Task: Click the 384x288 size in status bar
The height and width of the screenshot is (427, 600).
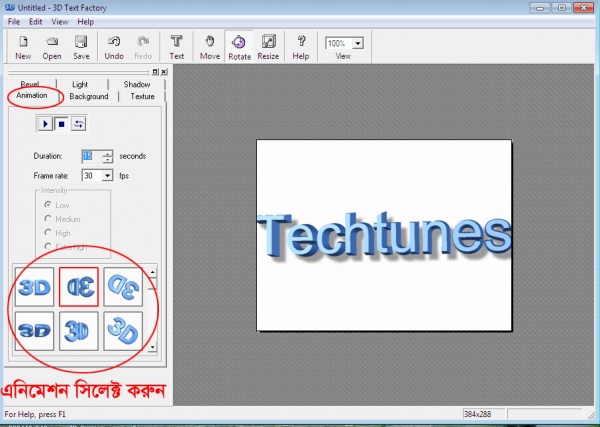Action: pos(477,414)
